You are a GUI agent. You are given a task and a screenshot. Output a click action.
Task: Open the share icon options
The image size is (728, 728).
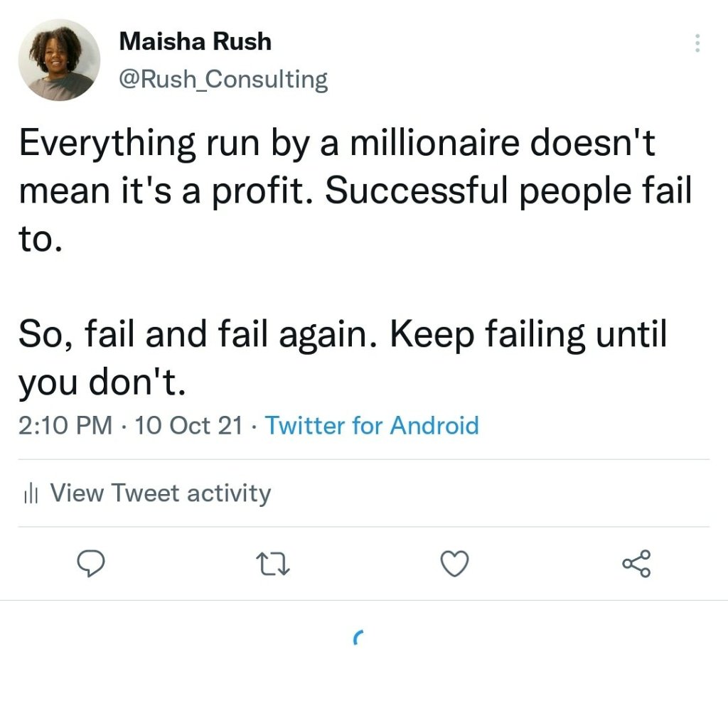coord(636,564)
